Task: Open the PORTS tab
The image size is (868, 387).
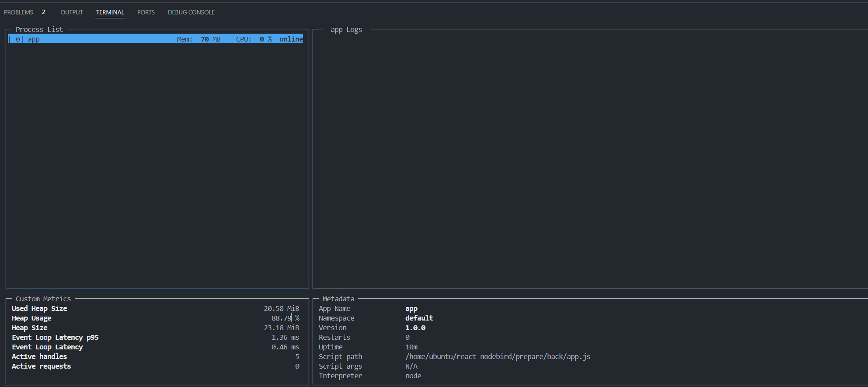Action: [x=146, y=12]
